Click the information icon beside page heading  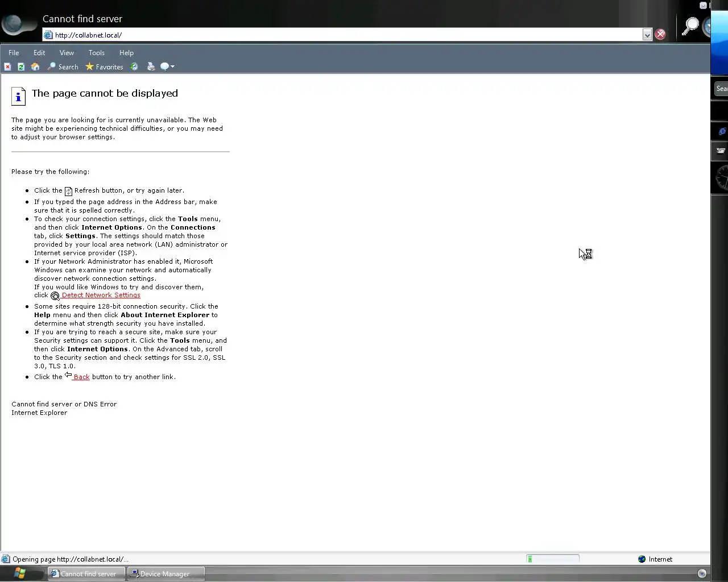[x=18, y=96]
